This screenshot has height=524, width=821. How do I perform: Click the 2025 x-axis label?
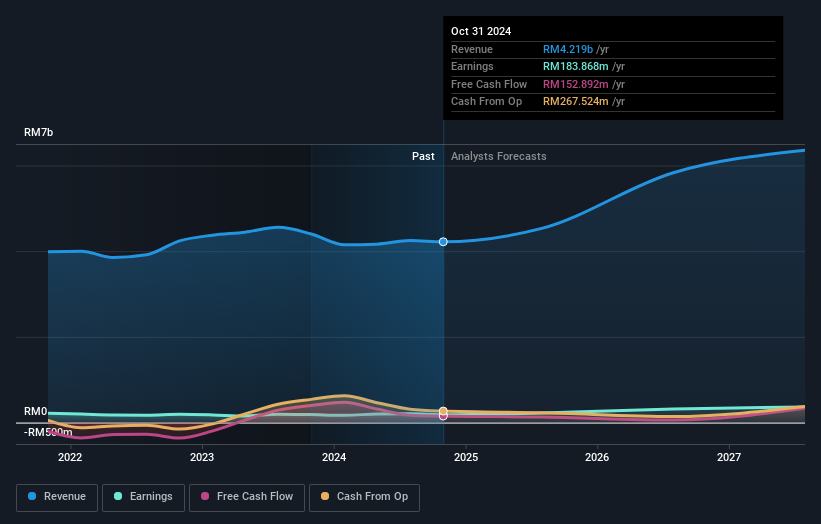(466, 457)
